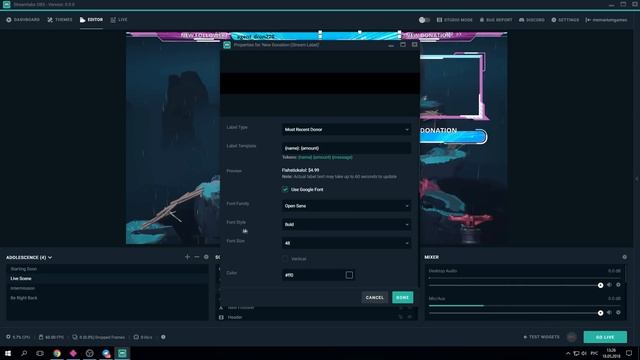640x360 pixels.
Task: Open the Bug Report link
Action: (x=496, y=20)
